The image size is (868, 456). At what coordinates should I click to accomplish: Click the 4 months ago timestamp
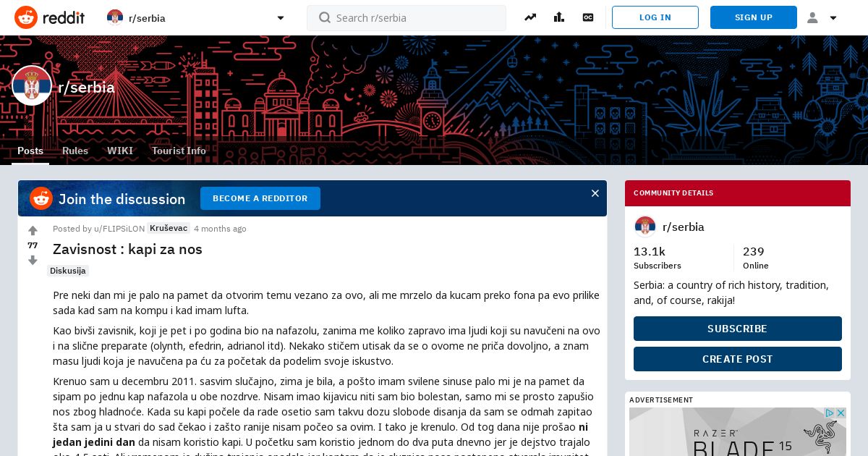(220, 229)
